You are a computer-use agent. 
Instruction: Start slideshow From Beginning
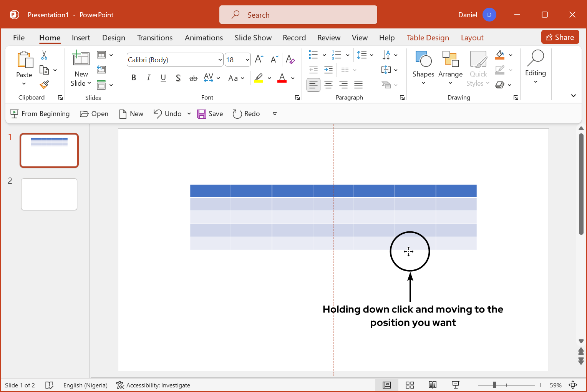[x=40, y=114]
